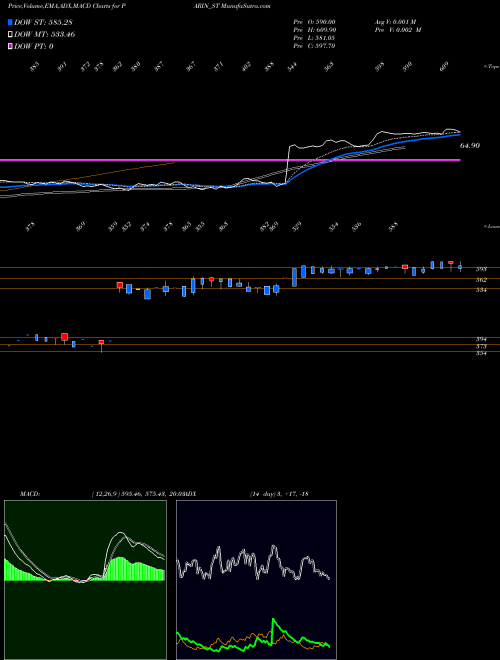
Task: Open the green MACD histogram chart
Action: click(x=85, y=580)
